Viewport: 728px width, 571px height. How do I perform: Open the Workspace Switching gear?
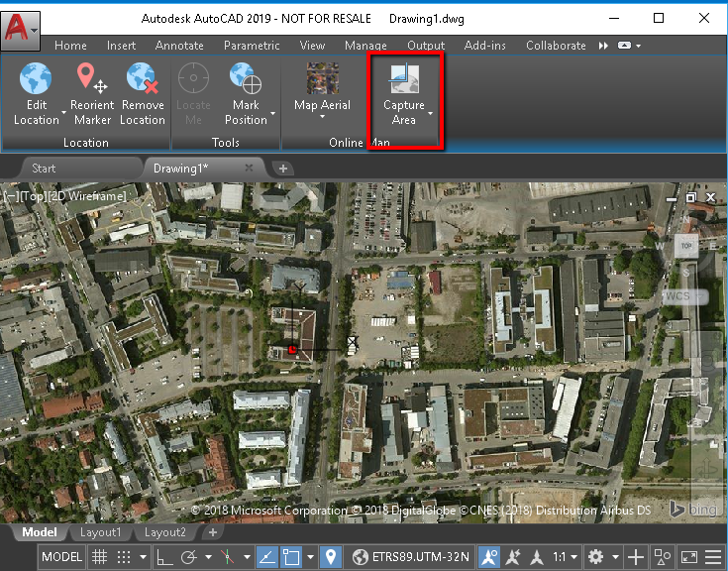point(595,556)
